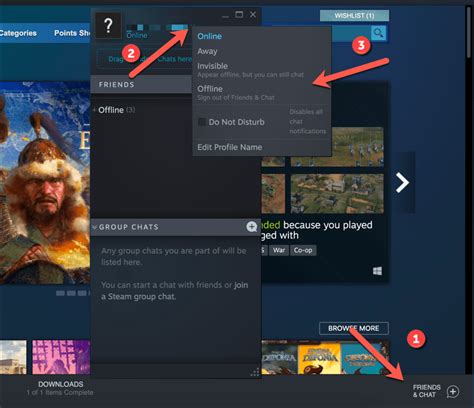Select Invisible status

(250, 70)
